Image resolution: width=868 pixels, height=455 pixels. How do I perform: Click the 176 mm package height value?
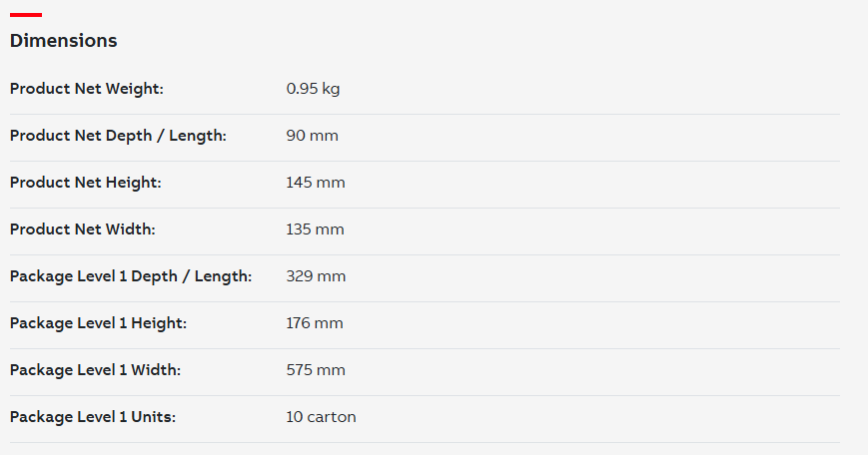tap(315, 323)
